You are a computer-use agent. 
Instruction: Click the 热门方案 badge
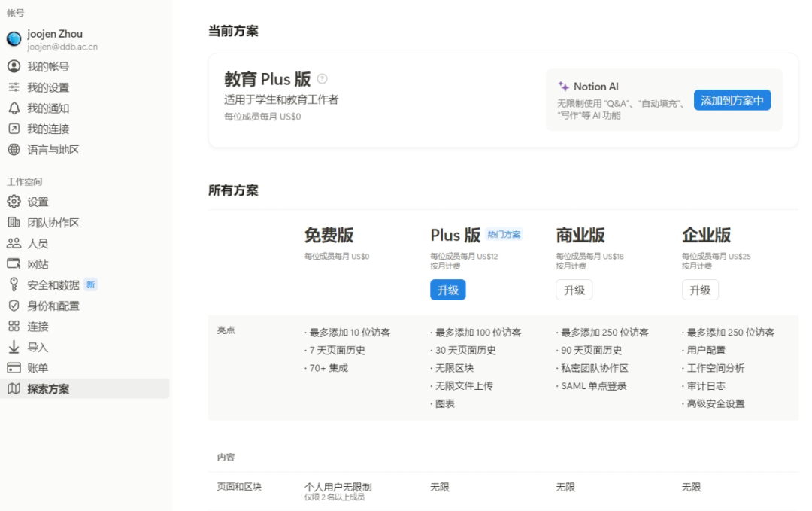pos(504,234)
